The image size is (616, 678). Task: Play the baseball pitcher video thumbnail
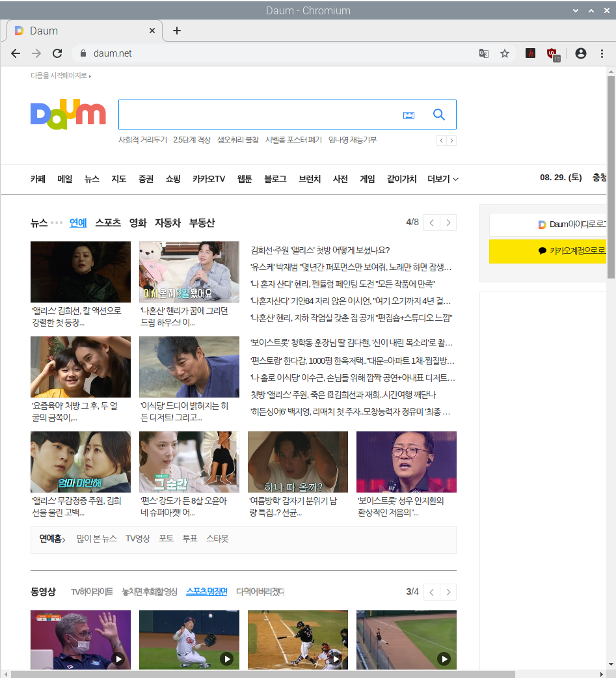click(x=189, y=640)
